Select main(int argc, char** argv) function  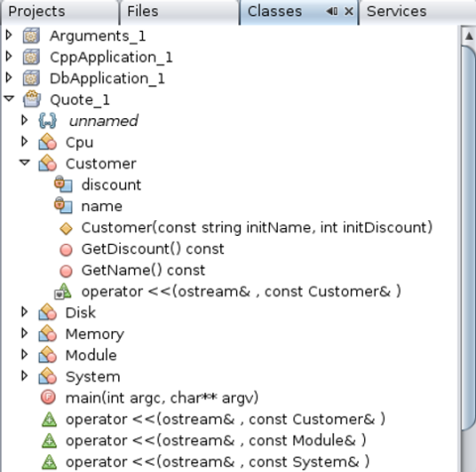[162, 398]
